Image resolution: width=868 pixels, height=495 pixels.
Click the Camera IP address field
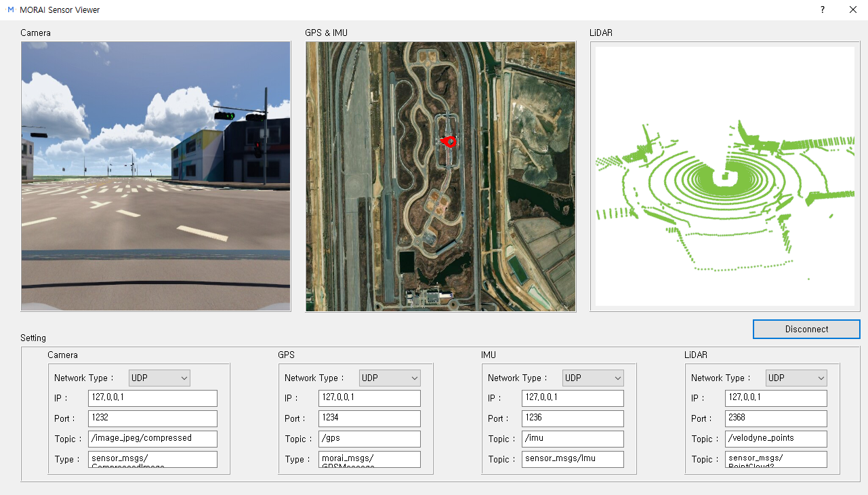(x=152, y=398)
